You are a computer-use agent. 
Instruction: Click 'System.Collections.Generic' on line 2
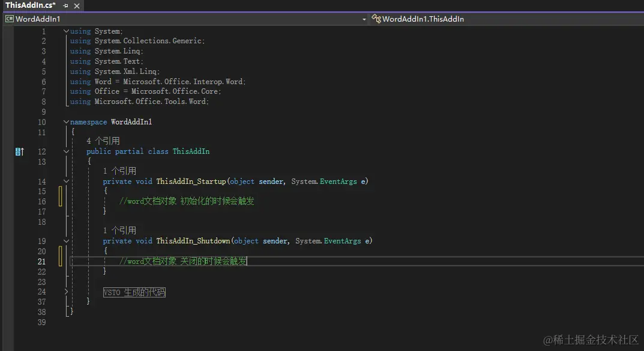[148, 41]
